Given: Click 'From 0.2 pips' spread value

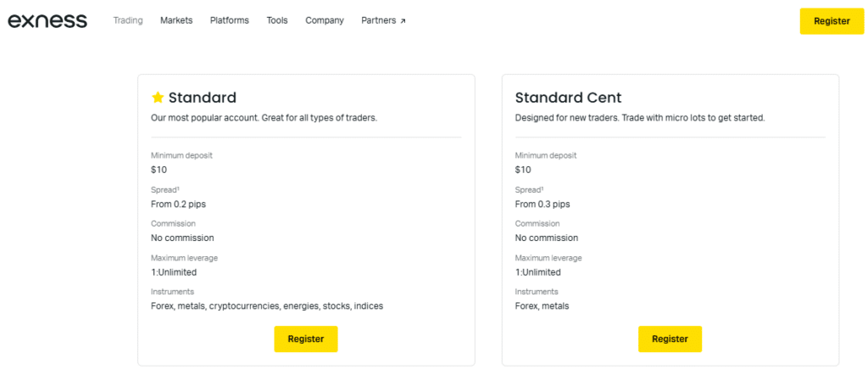Looking at the screenshot, I should pyautogui.click(x=178, y=204).
